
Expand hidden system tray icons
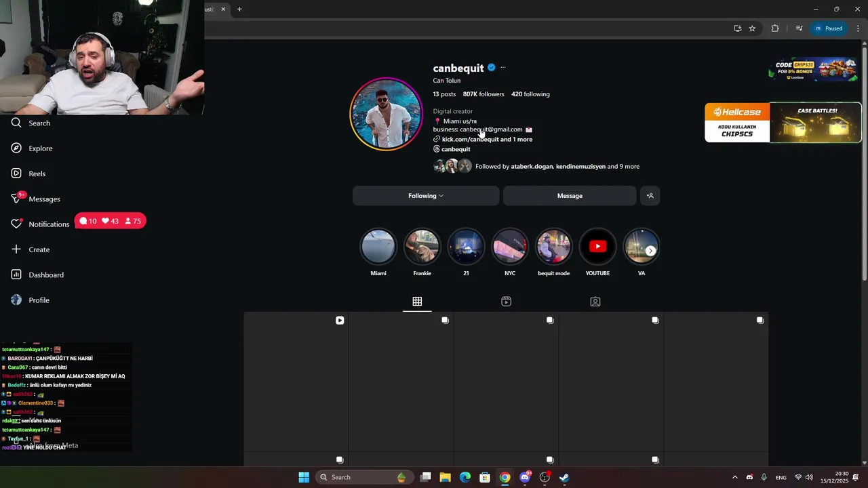(x=734, y=477)
